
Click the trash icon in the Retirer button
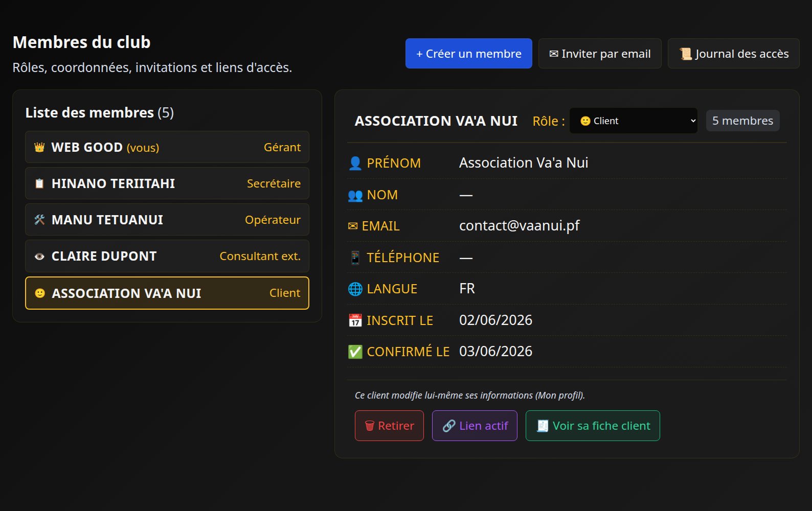coord(370,426)
